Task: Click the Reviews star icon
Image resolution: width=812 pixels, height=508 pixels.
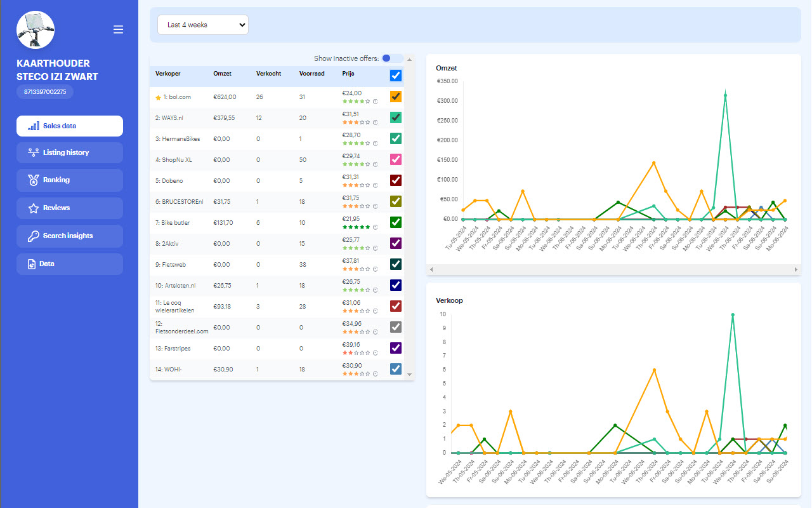Action: pos(34,208)
